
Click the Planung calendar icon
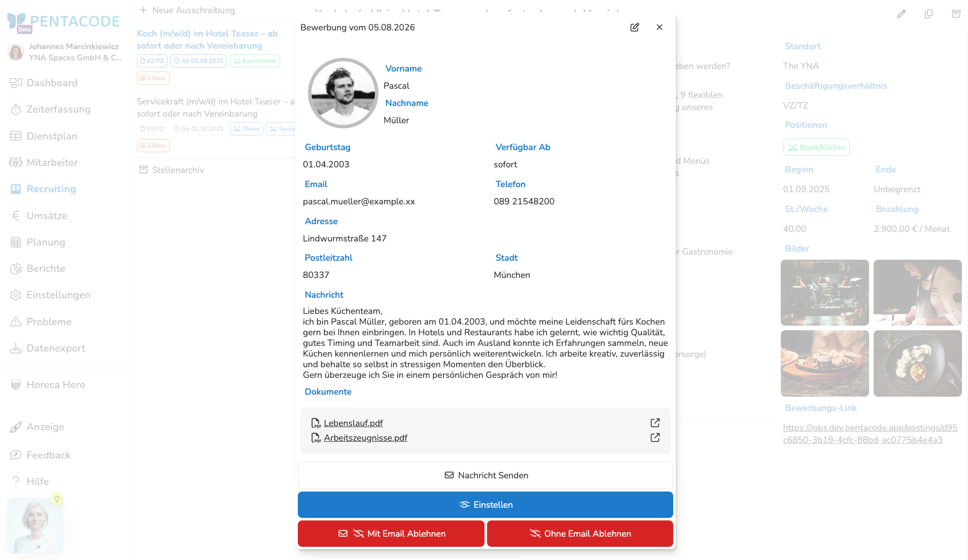coord(16,242)
